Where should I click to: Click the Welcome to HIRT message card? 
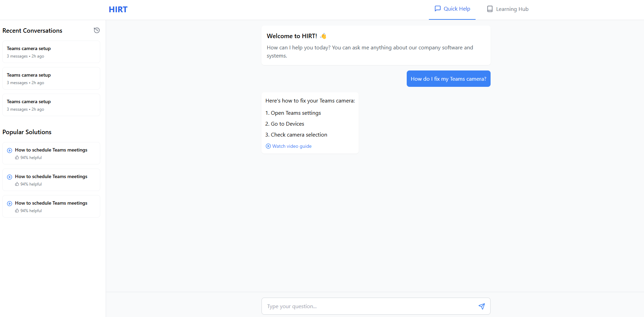tap(376, 45)
